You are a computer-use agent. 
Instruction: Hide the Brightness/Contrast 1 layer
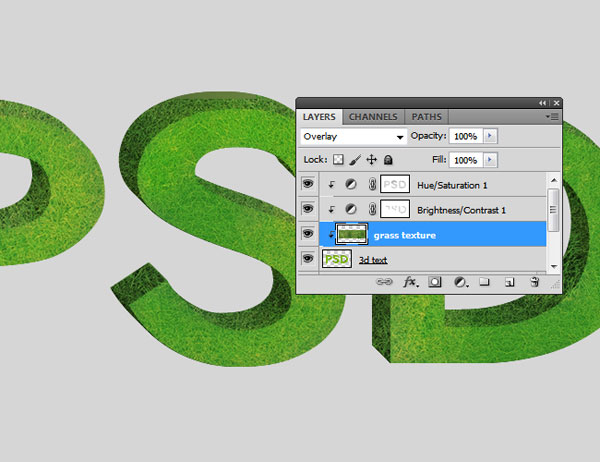coord(308,209)
